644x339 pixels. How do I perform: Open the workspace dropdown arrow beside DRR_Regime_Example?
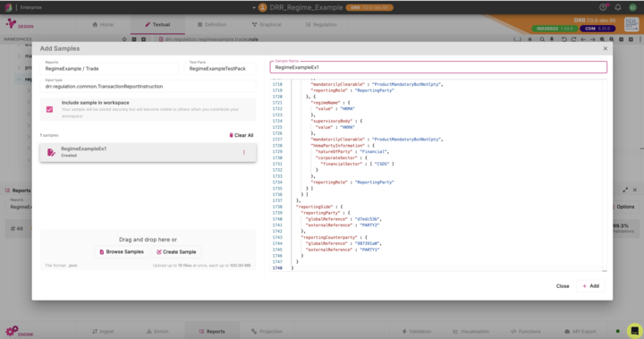(254, 7)
